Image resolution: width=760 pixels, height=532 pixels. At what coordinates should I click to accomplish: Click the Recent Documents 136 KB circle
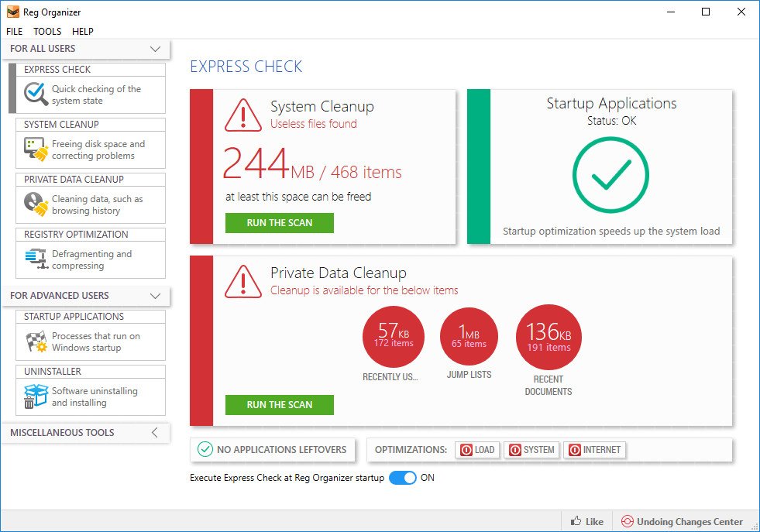(549, 337)
